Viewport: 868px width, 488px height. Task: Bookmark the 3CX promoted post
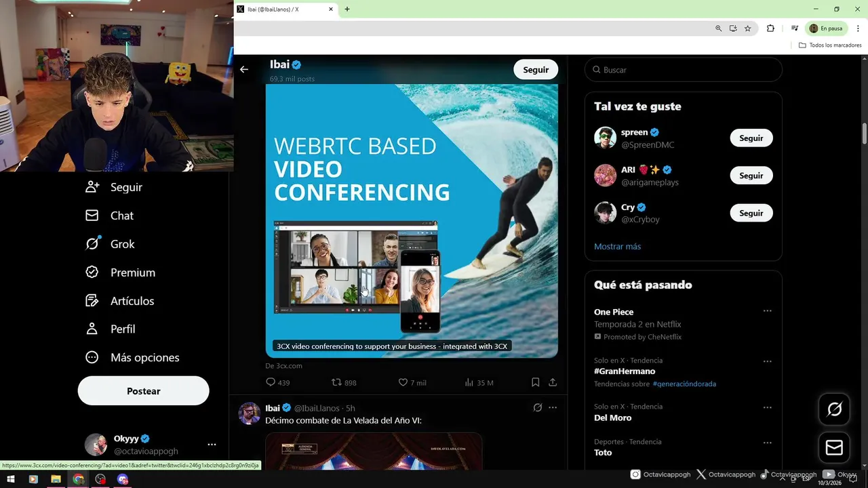(x=535, y=382)
